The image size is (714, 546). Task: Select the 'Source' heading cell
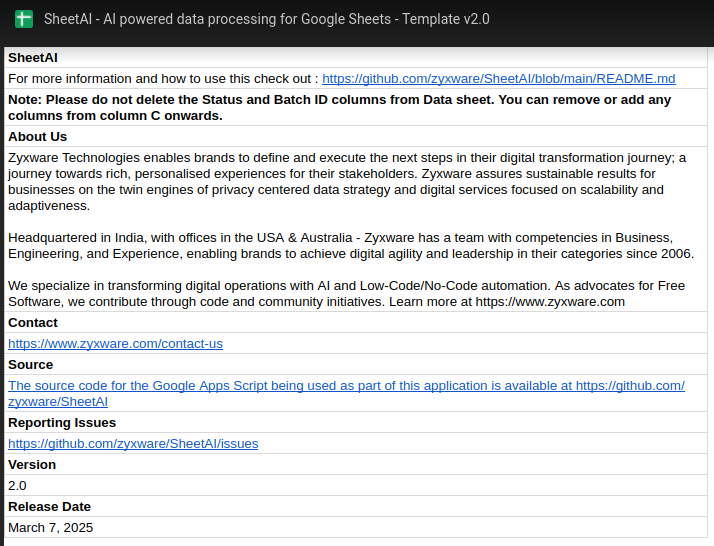tap(356, 364)
